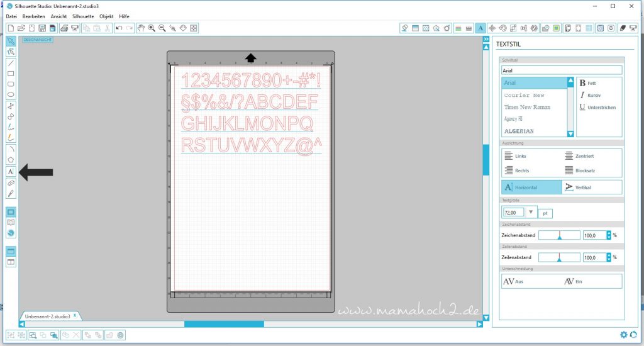Turn kerning Ein
644x346 pixels.
[x=573, y=281]
